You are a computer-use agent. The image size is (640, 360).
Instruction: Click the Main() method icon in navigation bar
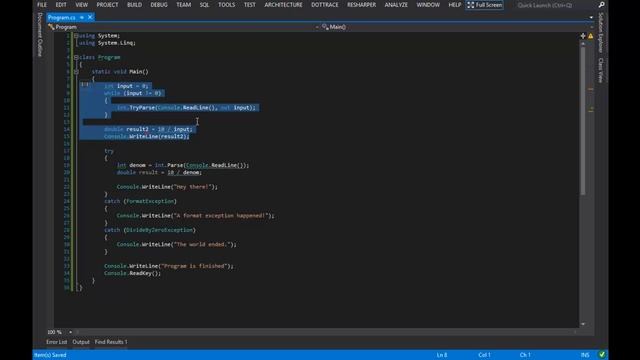[325, 27]
